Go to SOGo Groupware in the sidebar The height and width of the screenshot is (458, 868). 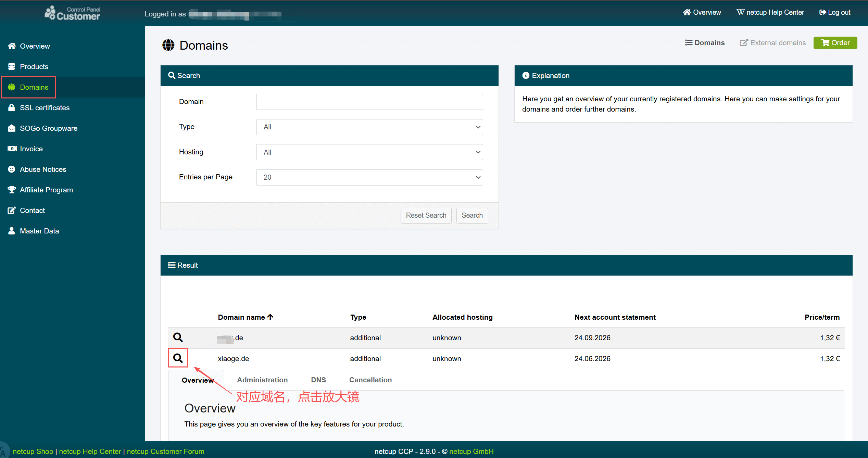(48, 128)
